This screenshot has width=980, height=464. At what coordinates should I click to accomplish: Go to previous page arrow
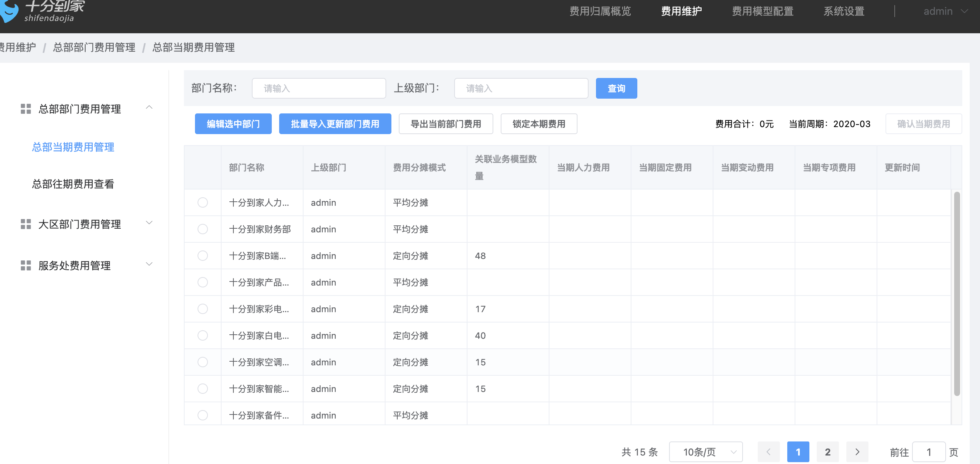(768, 452)
